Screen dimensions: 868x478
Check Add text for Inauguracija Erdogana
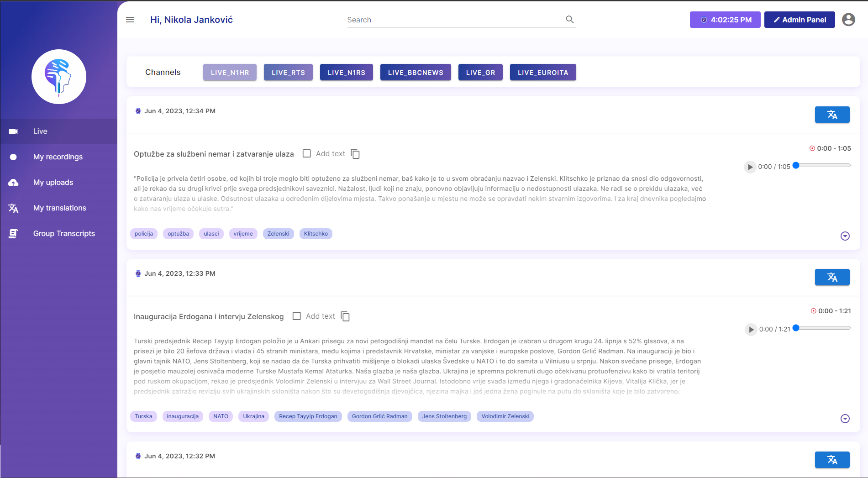pyautogui.click(x=297, y=316)
